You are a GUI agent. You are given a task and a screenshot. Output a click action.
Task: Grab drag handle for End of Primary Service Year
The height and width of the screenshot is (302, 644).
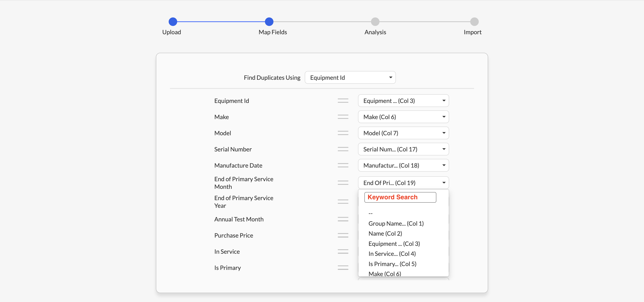[x=343, y=202]
